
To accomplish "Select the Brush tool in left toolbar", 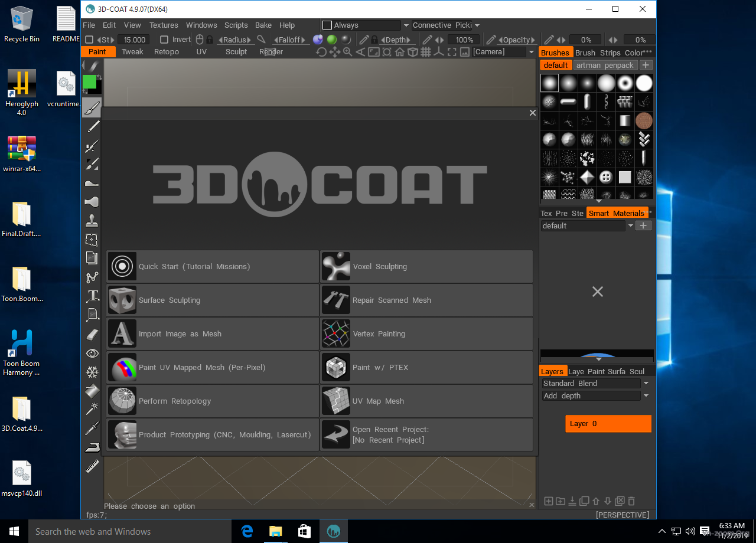I will [x=92, y=107].
